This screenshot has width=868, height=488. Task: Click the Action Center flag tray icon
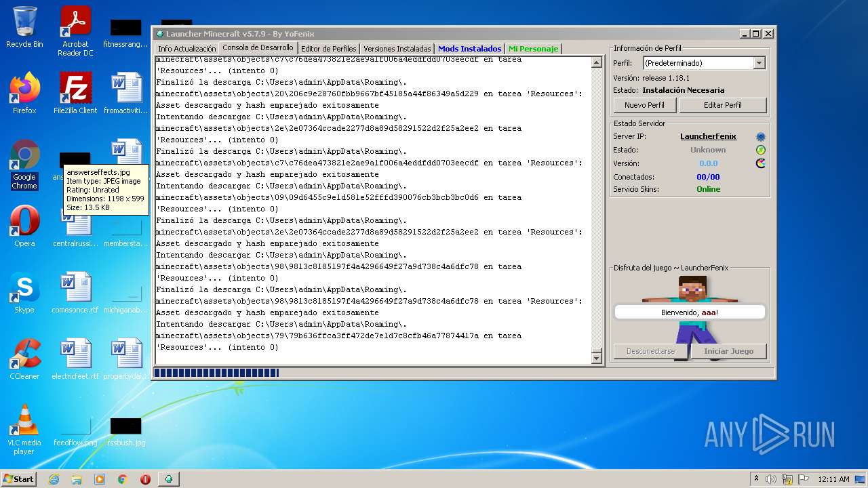802,479
